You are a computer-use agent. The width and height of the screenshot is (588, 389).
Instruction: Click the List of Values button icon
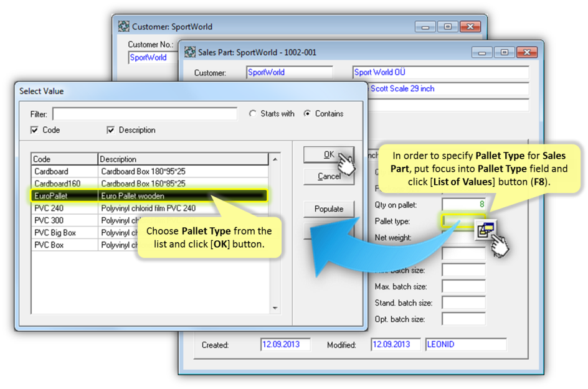486,230
